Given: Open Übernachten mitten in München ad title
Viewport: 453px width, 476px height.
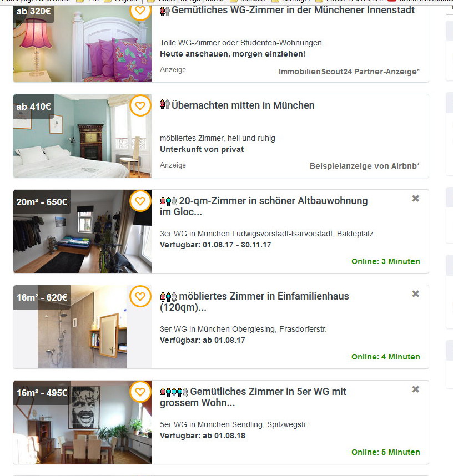Looking at the screenshot, I should click(243, 105).
